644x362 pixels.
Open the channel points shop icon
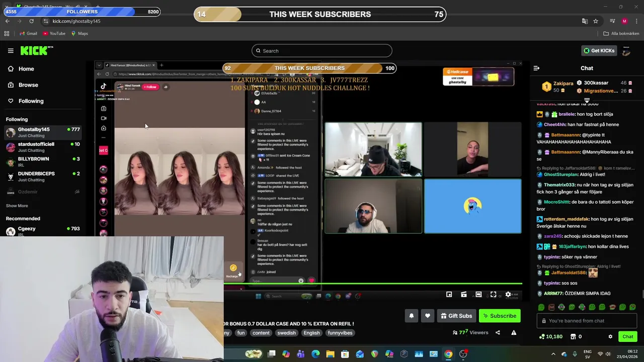[573, 337]
